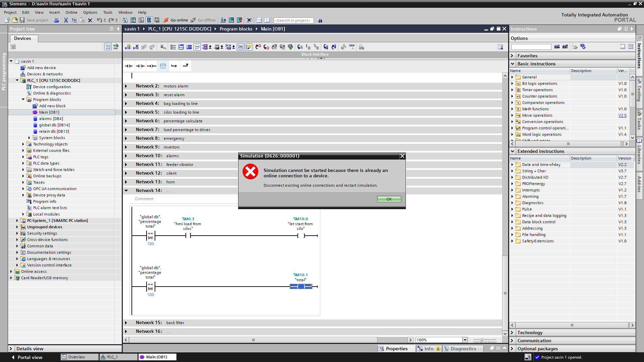The height and width of the screenshot is (362, 644).
Task: Toggle favorites display in the editor
Action: (x=249, y=47)
